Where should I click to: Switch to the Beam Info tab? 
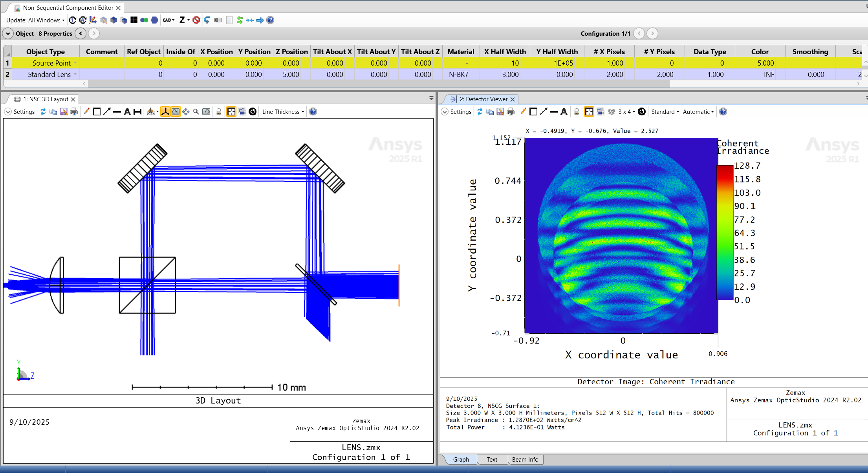tap(525, 460)
